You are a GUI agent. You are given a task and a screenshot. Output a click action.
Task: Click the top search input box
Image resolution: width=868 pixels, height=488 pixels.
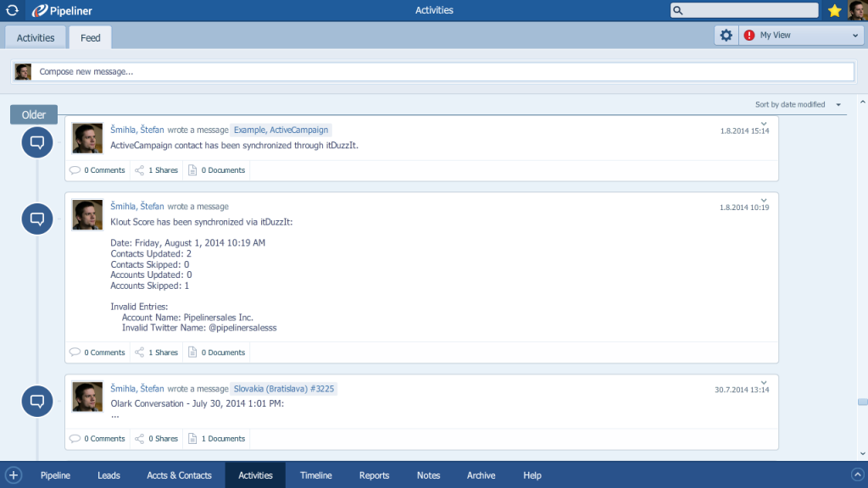(x=744, y=10)
